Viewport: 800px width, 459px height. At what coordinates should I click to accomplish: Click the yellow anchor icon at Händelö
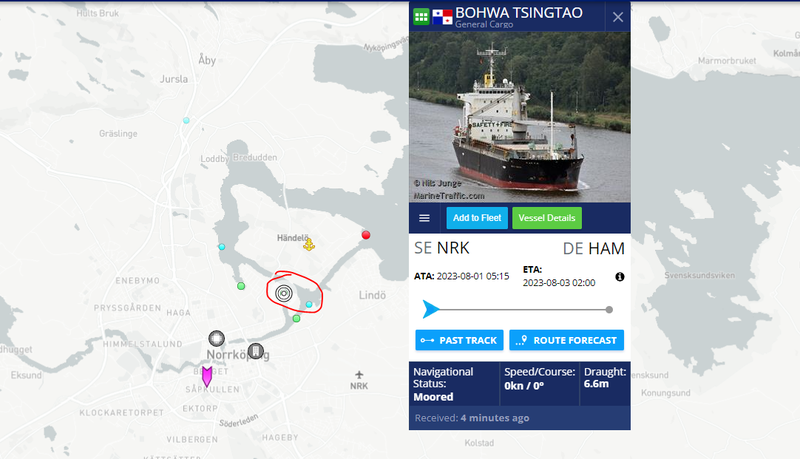[309, 245]
